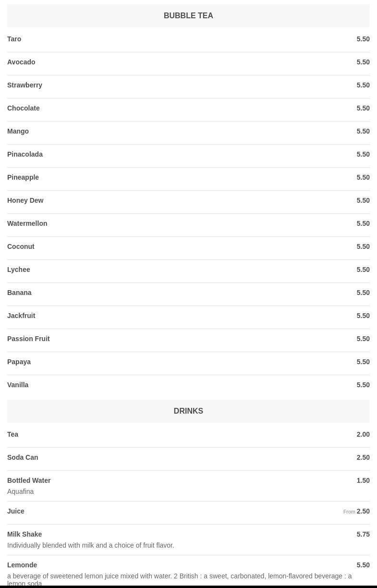Image resolution: width=377 pixels, height=588 pixels.
Task: Select Soda Can drink
Action: [x=188, y=458]
